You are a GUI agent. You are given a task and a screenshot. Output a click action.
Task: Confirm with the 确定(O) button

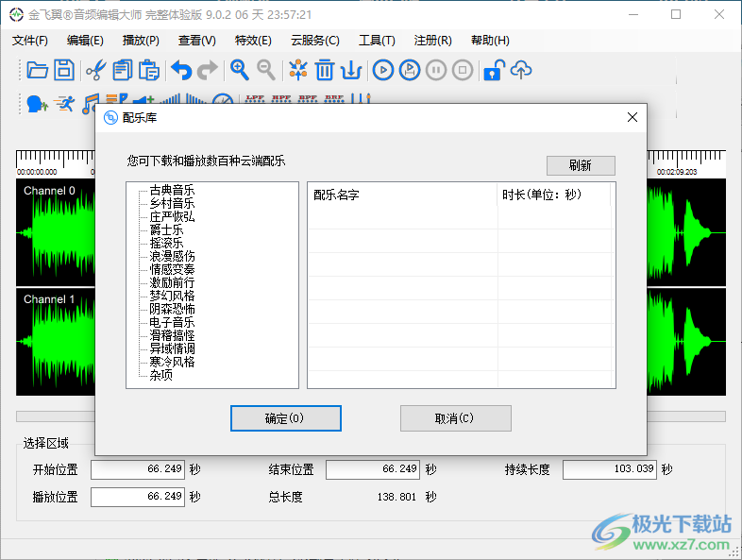286,418
